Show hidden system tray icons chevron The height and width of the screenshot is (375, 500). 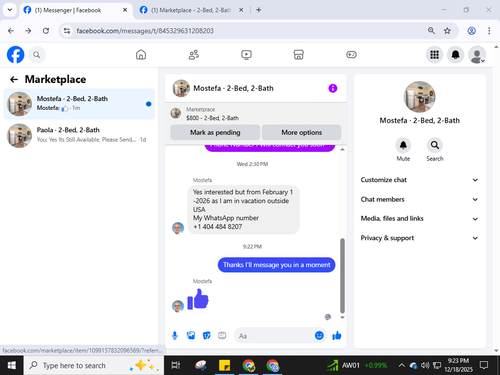[x=402, y=365]
